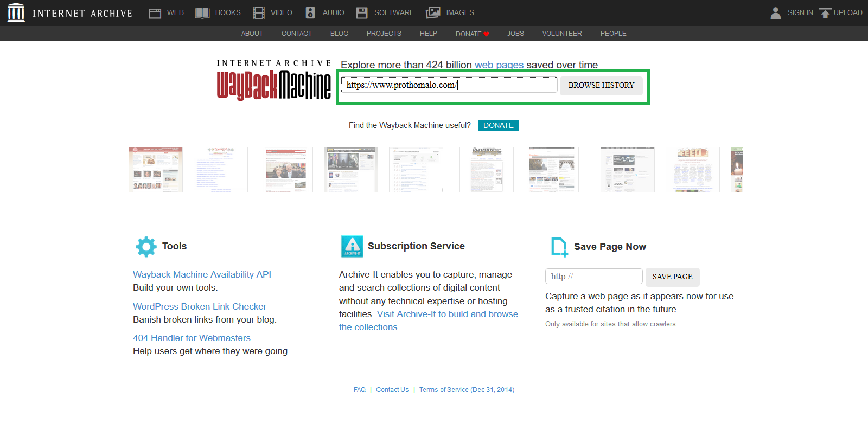This screenshot has width=868, height=424.
Task: Open the Contact Us footer link
Action: coord(392,390)
